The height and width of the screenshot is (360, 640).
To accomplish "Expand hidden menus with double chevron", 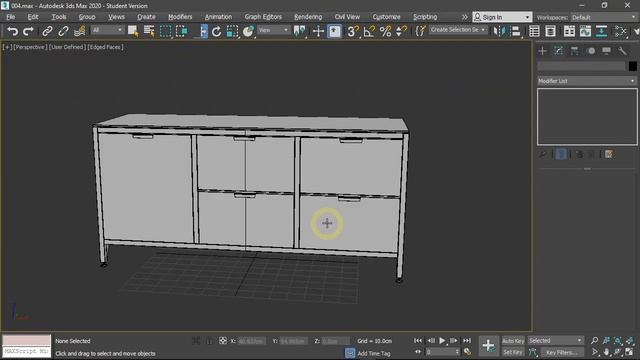I will coord(464,17).
